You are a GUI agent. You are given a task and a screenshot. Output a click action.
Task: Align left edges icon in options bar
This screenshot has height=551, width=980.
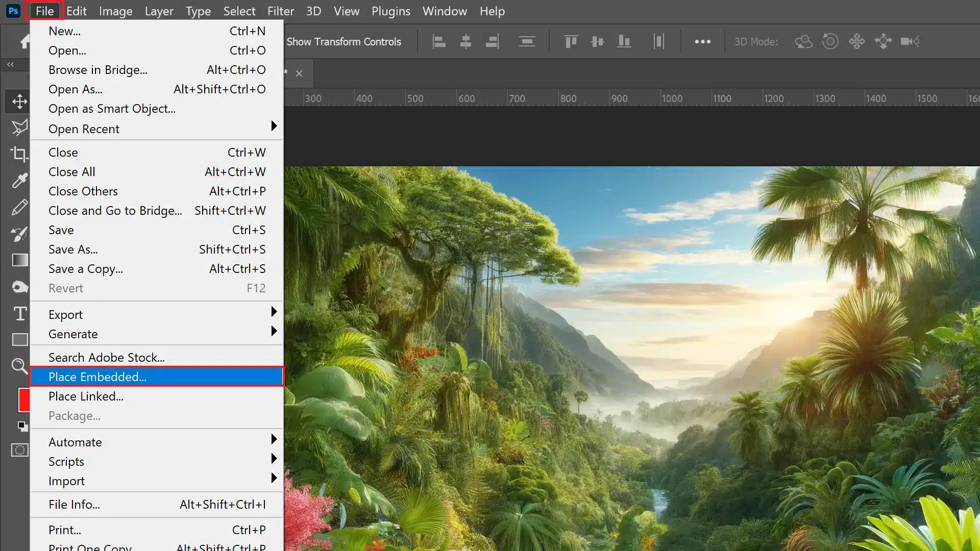point(439,41)
